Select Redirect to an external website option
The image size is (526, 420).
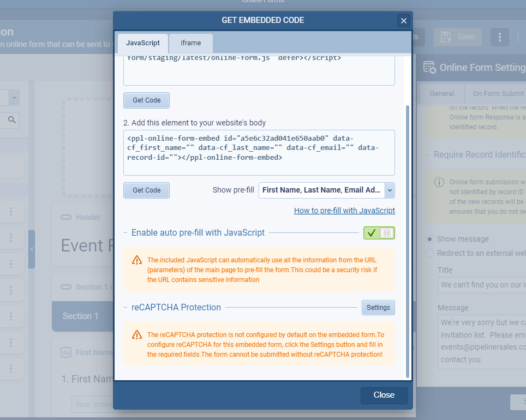coord(430,253)
